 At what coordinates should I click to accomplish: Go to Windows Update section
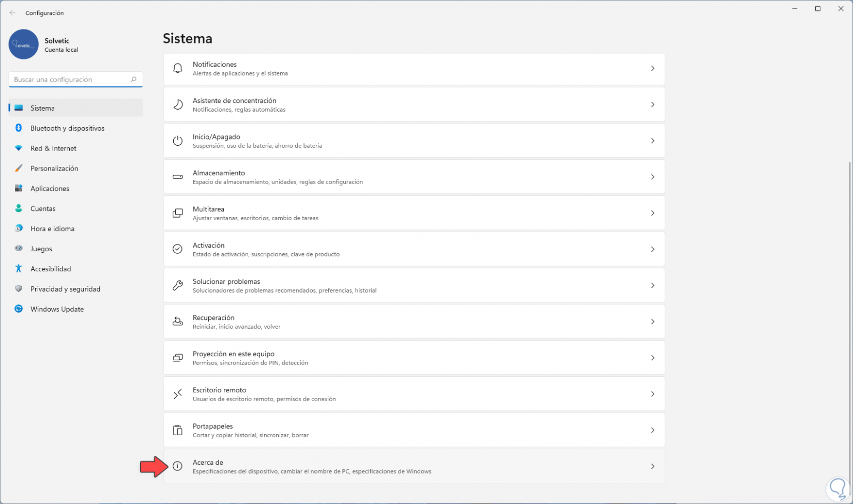point(57,309)
